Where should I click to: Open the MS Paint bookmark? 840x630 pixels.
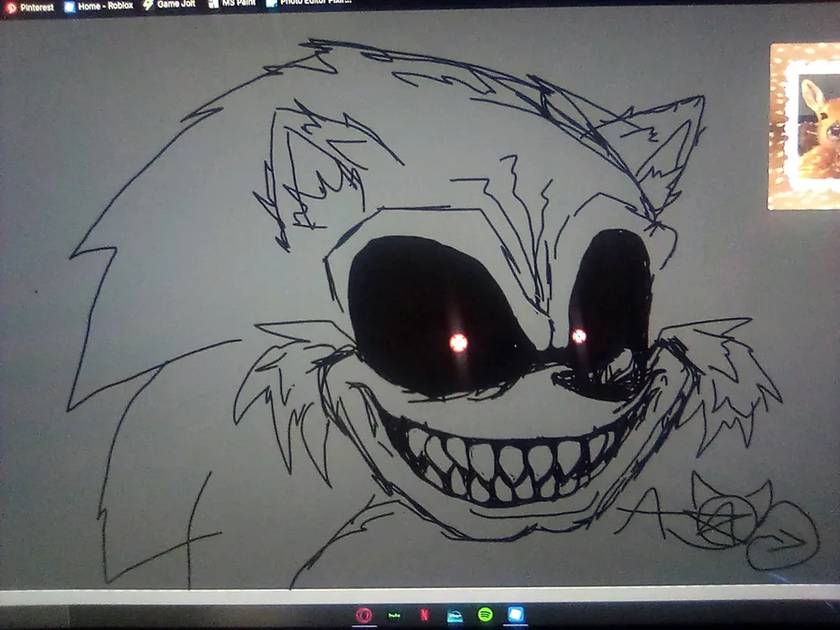click(x=233, y=4)
